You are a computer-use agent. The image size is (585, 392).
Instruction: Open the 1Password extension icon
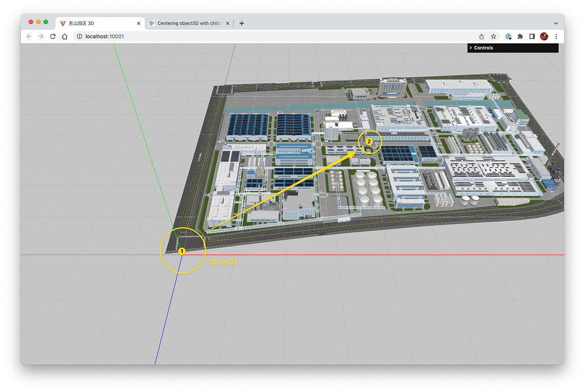(508, 36)
